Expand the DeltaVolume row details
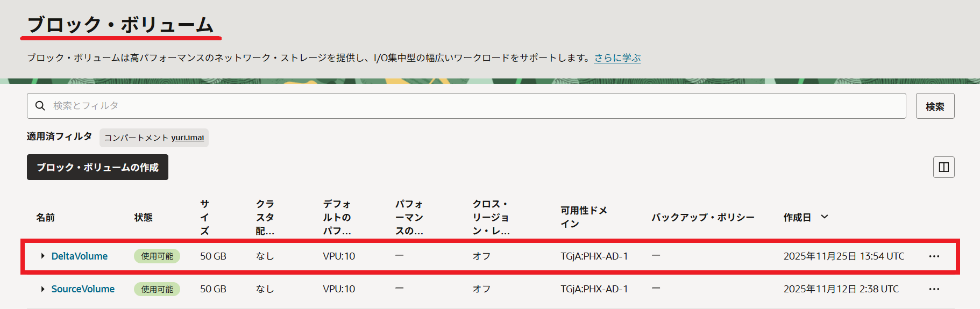Viewport: 980px width, 309px height. point(42,256)
